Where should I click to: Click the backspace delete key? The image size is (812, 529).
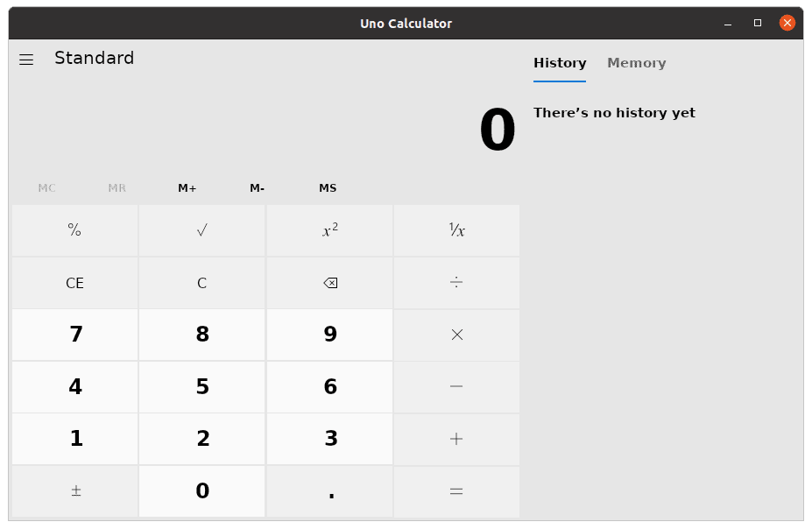point(328,282)
